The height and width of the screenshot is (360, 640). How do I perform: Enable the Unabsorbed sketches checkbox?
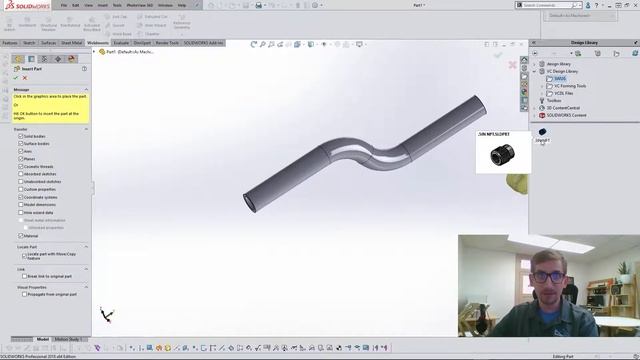click(x=21, y=182)
